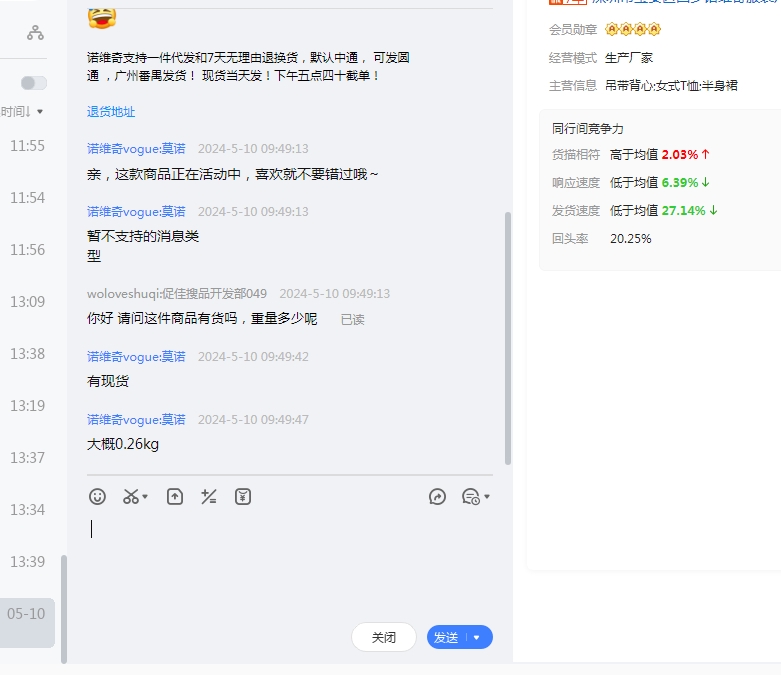The image size is (781, 675).
Task: Open the calculator-style quote icon
Action: [209, 496]
